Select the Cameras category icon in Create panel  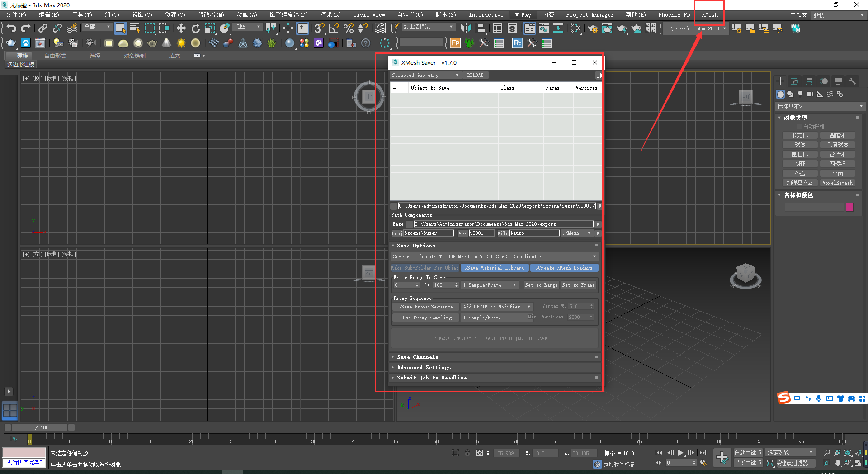coord(810,94)
